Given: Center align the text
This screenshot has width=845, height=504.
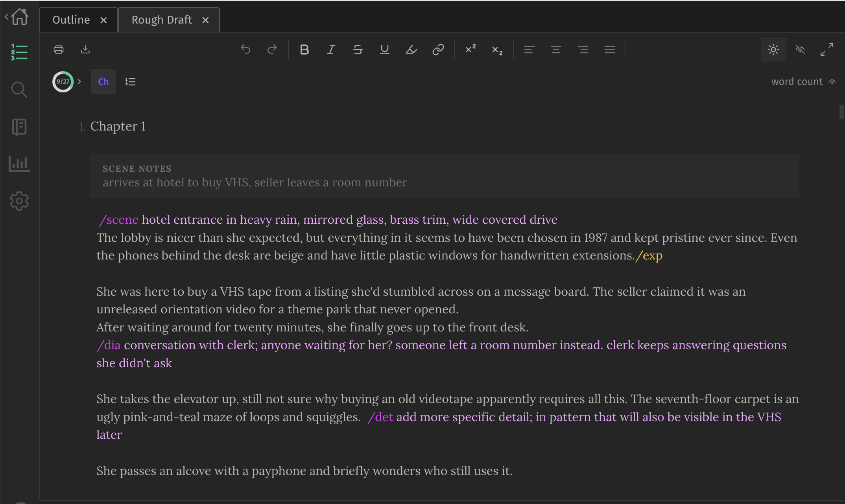Looking at the screenshot, I should (x=556, y=50).
